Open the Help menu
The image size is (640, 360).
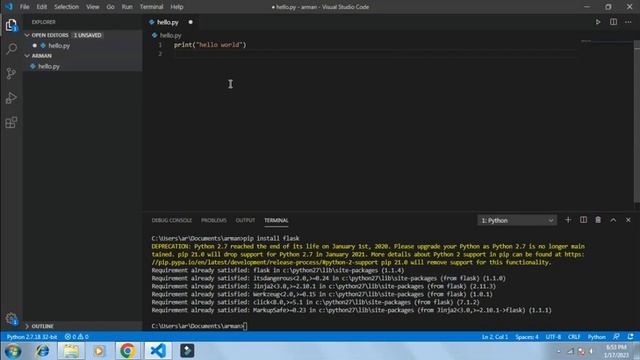click(x=177, y=7)
